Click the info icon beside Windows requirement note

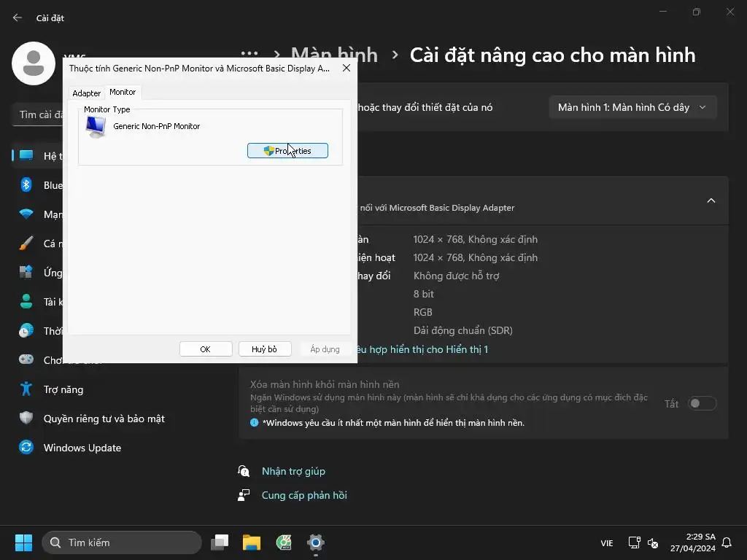tap(255, 422)
